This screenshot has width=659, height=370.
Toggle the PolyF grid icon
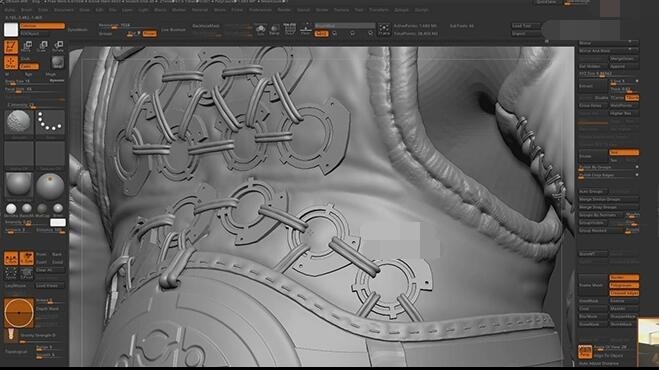290,29
